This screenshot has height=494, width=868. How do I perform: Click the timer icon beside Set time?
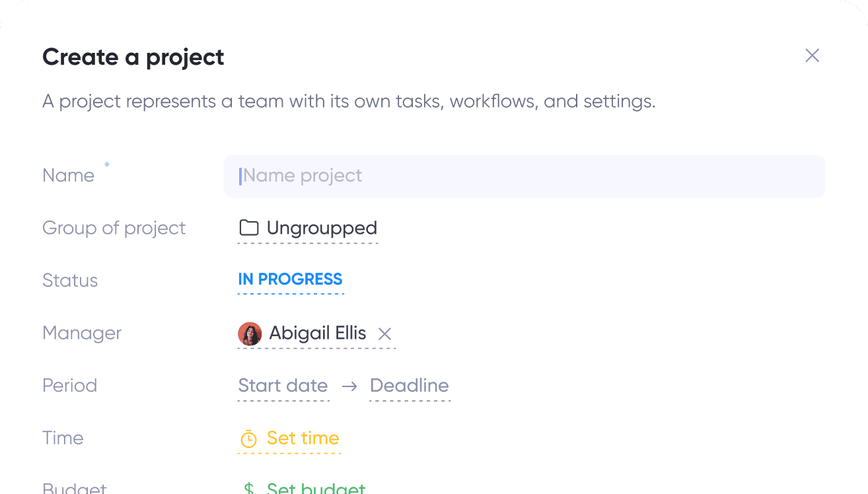tap(248, 438)
